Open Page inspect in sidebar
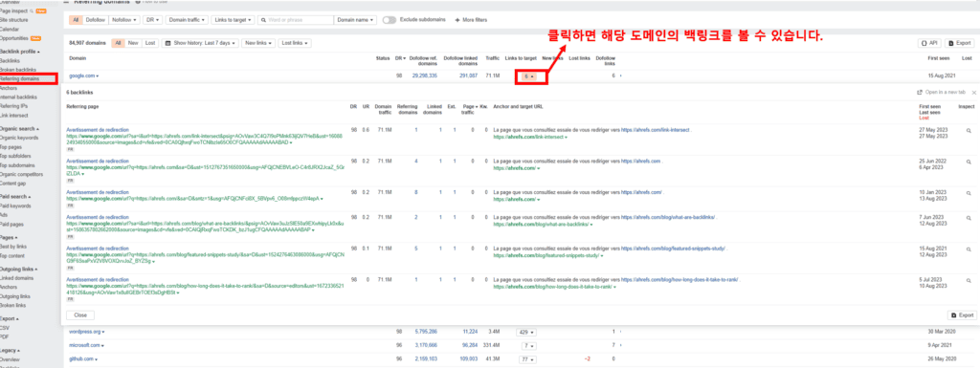 click(x=13, y=11)
